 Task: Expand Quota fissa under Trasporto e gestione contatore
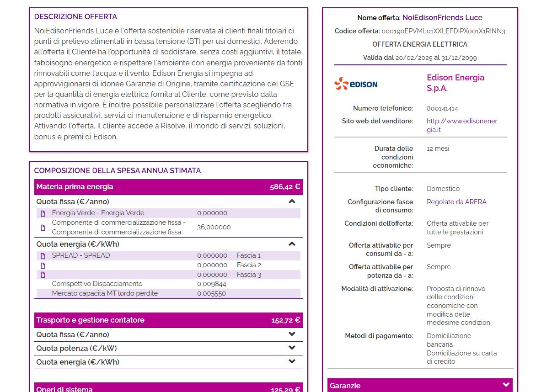pos(292,334)
